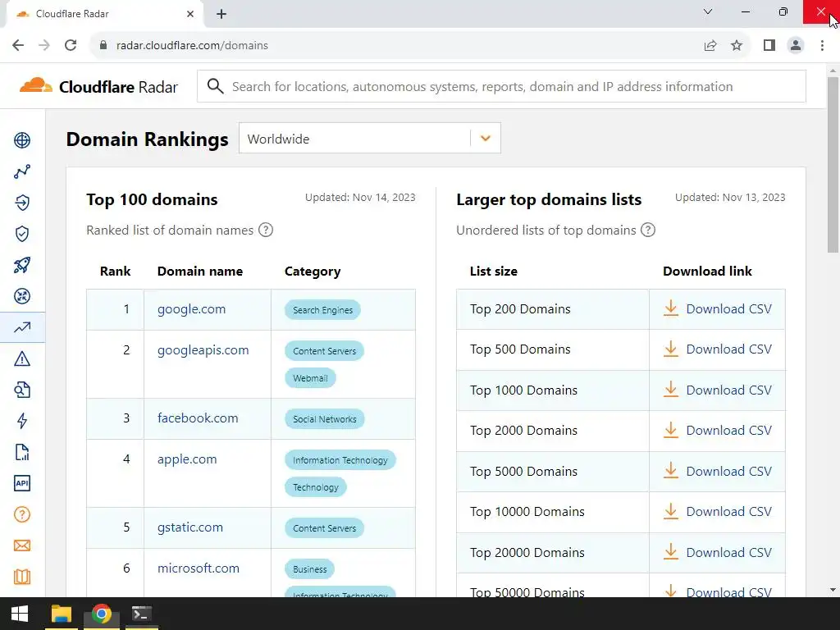Download CSV for Top 20000 Domains
The image size is (840, 630).
tap(717, 552)
